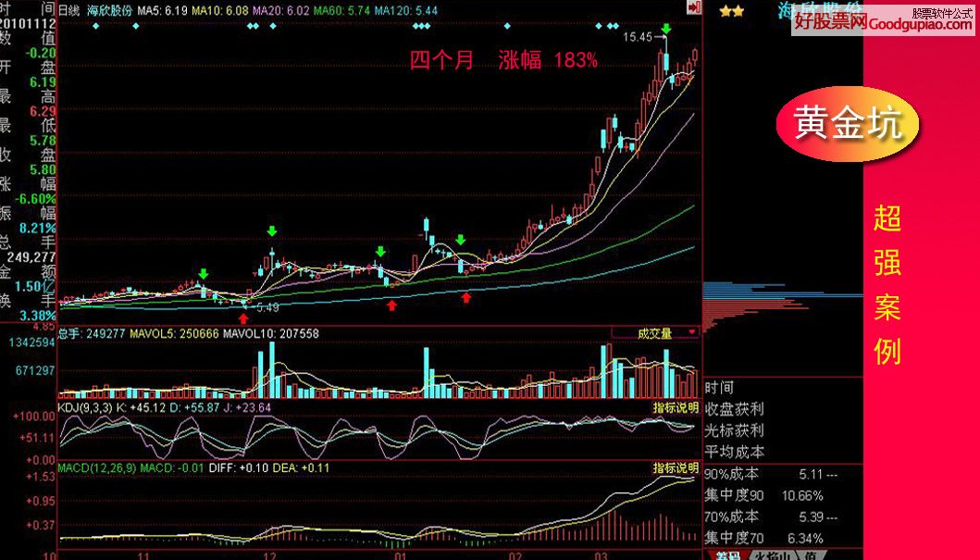Screen dimensions: 980x560
Task: Click the month 03 on the date axis
Action: click(x=602, y=555)
